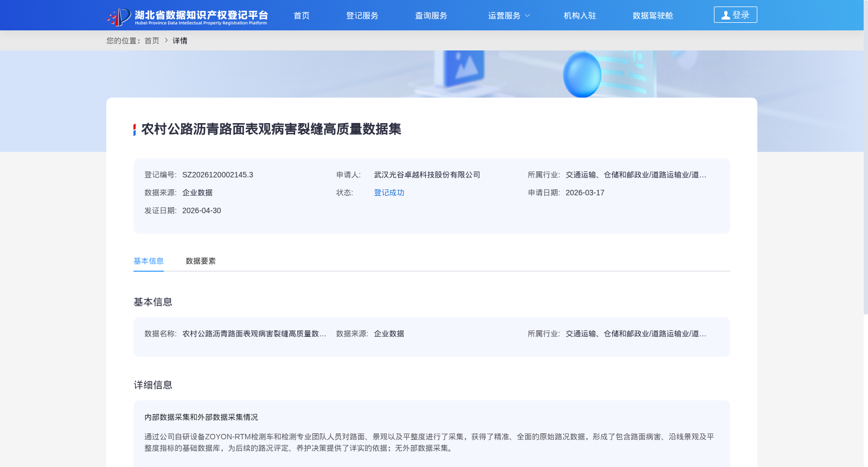Image resolution: width=868 pixels, height=467 pixels.
Task: Click the 登录 button
Action: (735, 15)
